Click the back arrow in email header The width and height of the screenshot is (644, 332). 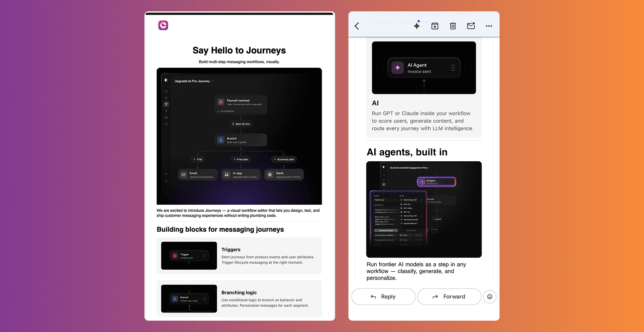pos(357,26)
